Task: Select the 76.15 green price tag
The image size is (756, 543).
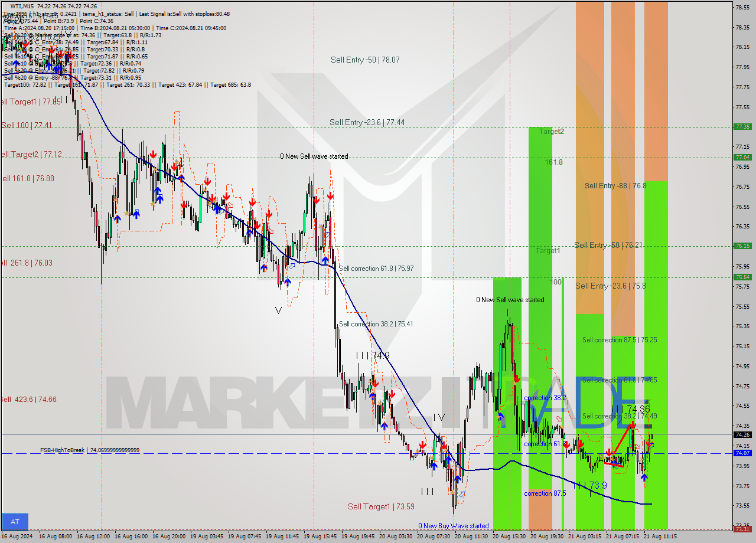Action: point(742,246)
